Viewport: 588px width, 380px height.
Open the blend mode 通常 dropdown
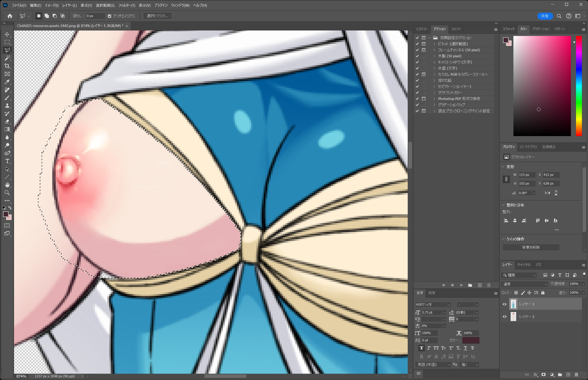[525, 284]
